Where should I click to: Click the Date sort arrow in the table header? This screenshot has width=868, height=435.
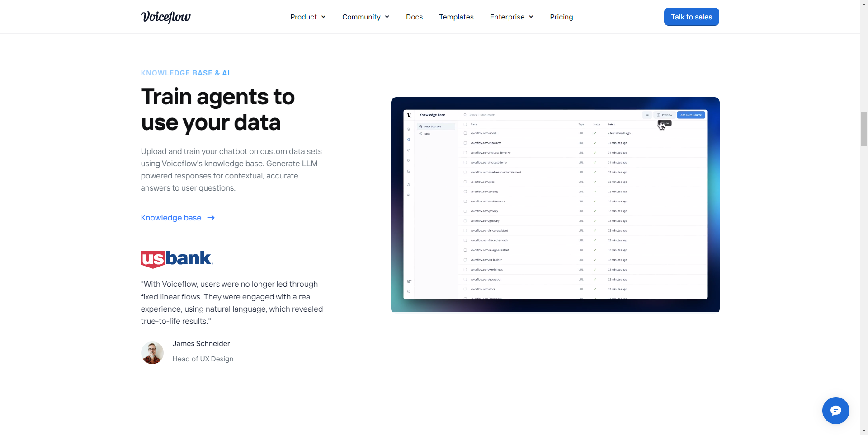point(615,124)
